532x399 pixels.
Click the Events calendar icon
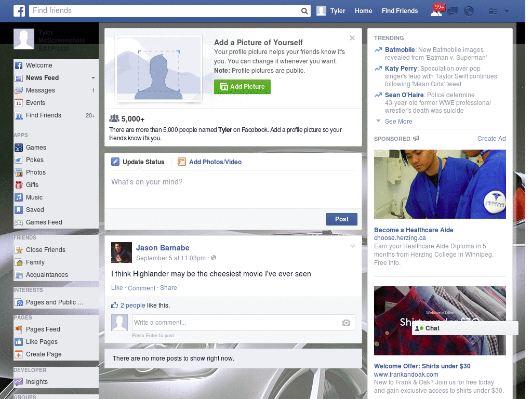[x=19, y=103]
